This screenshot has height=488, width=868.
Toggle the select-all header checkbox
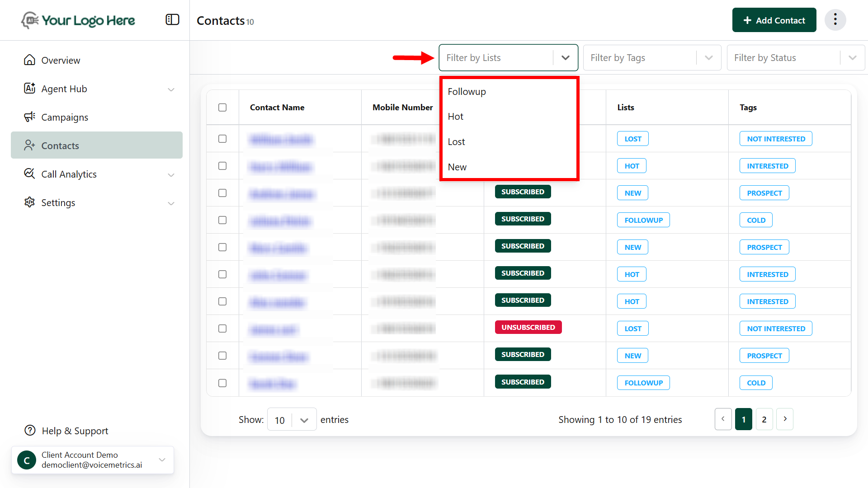(222, 108)
